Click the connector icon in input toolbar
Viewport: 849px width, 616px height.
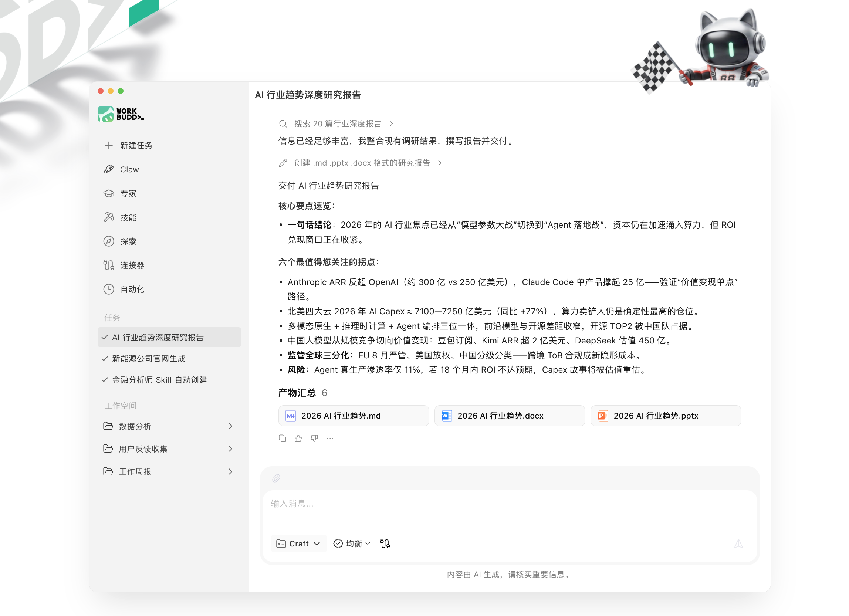(385, 544)
